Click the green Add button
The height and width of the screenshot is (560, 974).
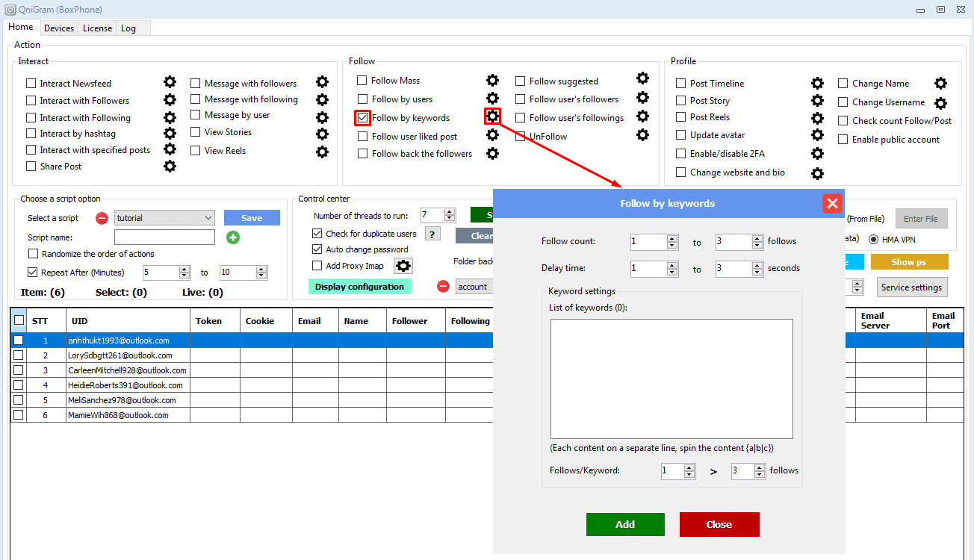[625, 524]
